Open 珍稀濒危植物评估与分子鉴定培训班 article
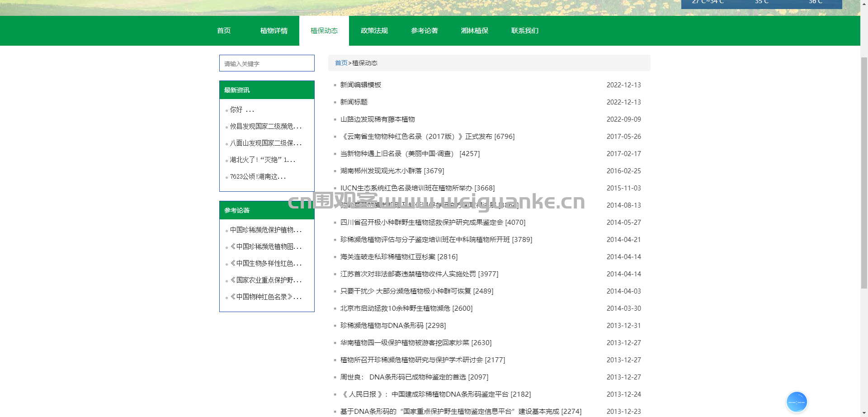Viewport: 868px width, 417px height. pos(436,240)
